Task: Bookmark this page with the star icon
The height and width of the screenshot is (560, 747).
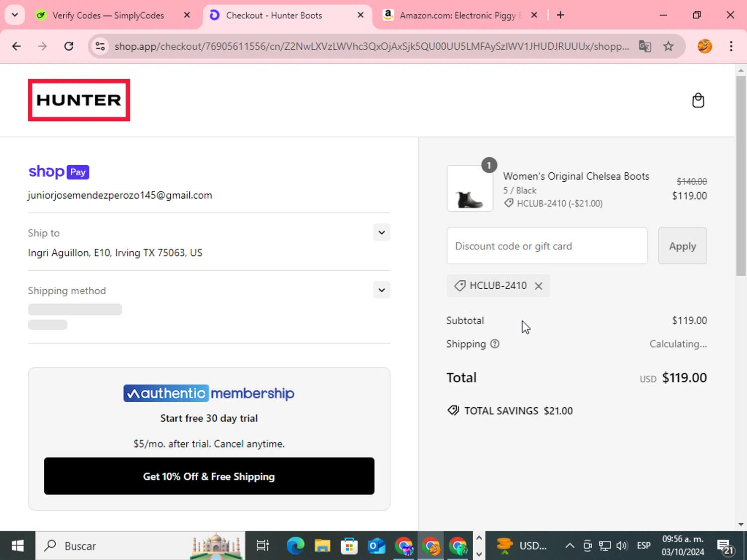Action: (668, 46)
